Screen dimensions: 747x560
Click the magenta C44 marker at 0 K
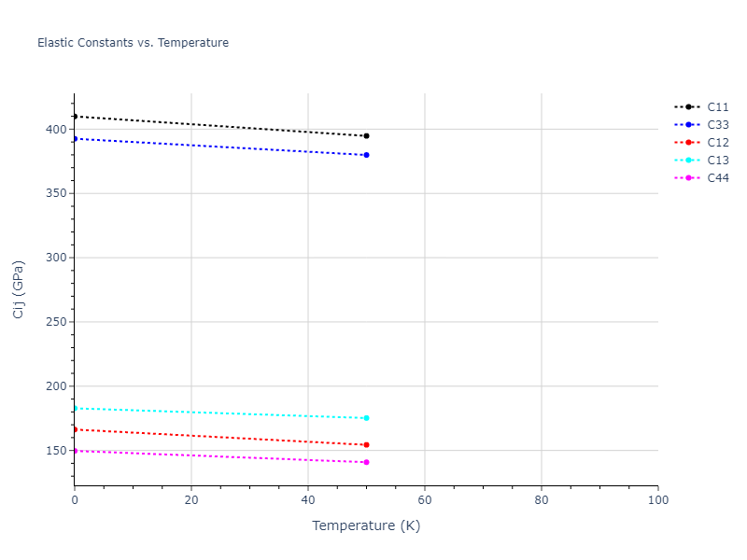click(75, 451)
